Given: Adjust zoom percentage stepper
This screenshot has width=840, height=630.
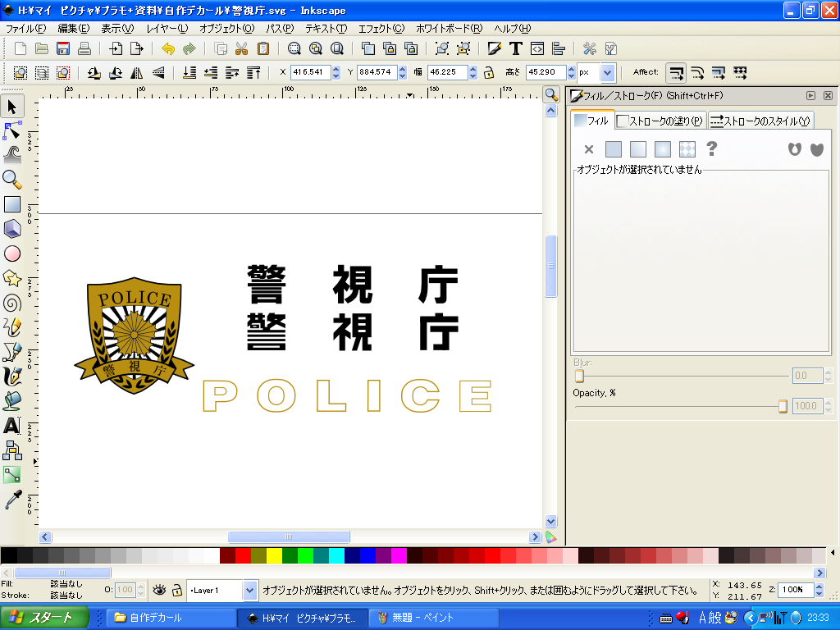Looking at the screenshot, I should [819, 590].
